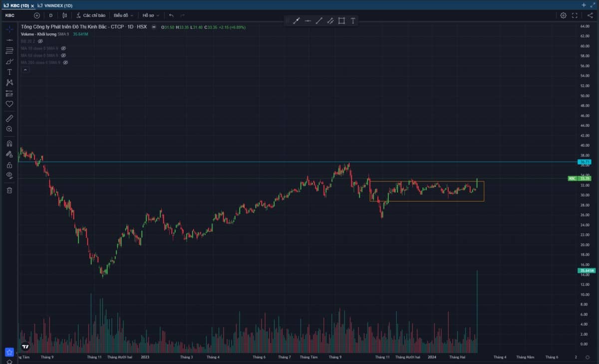Show the MA 200 close indicator
The height and width of the screenshot is (364, 599).
(x=65, y=62)
